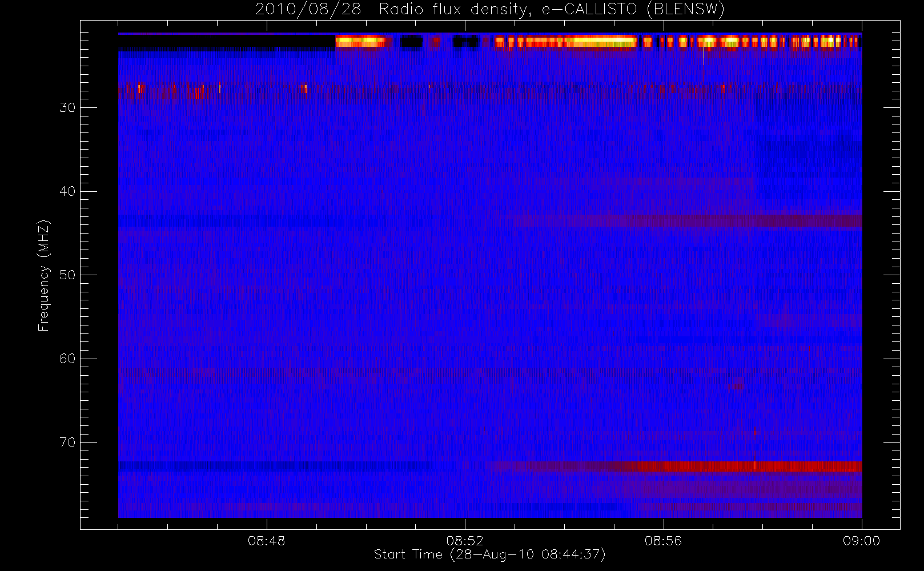
Task: Click the 50 frequency tick label
Action: (x=67, y=275)
